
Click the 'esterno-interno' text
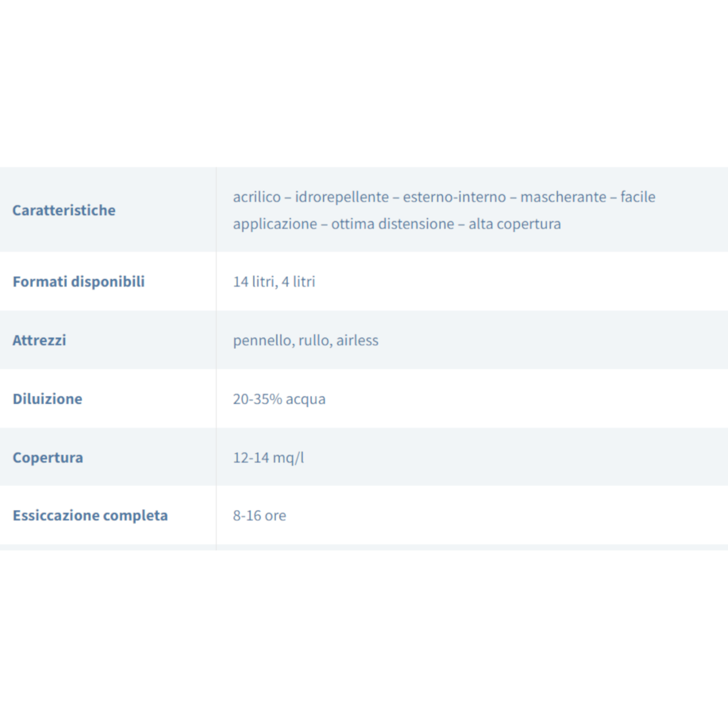[x=454, y=197]
